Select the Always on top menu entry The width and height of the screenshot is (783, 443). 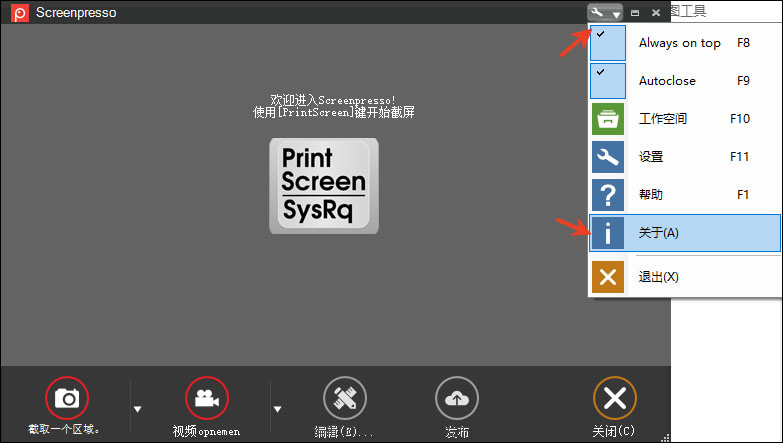[x=685, y=43]
